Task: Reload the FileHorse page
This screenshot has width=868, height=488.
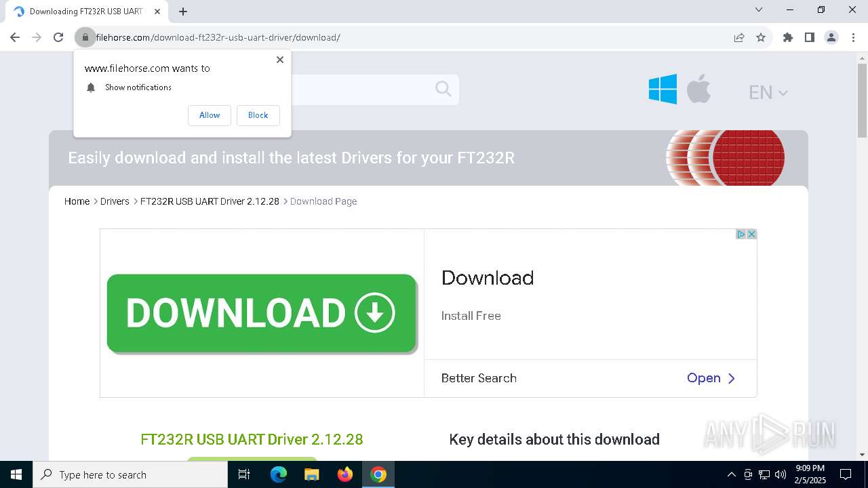Action: coord(58,37)
